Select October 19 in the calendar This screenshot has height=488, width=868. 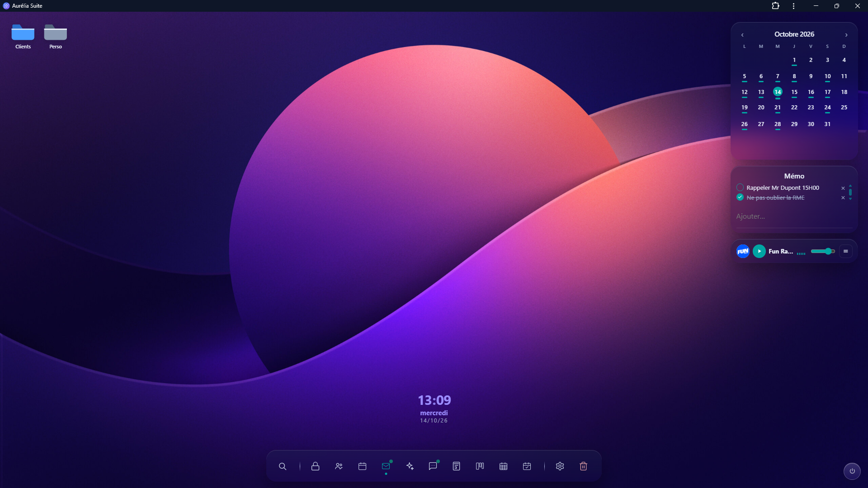point(745,108)
